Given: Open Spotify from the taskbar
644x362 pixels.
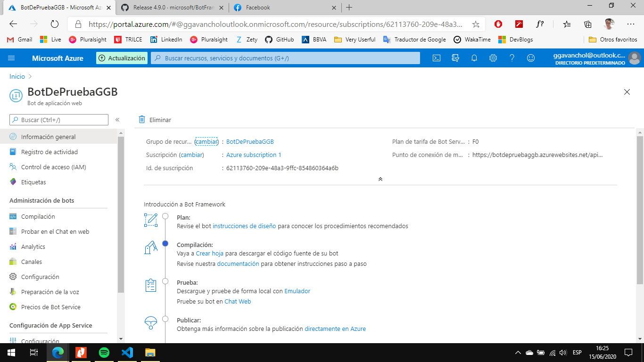Looking at the screenshot, I should [x=104, y=352].
